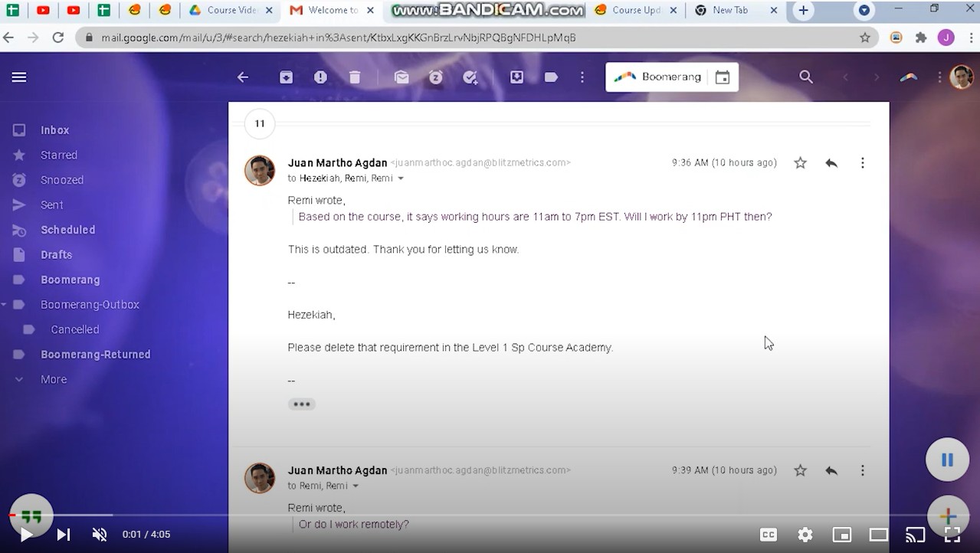Click the Mark as unread icon
This screenshot has width=980, height=553.
tap(402, 77)
